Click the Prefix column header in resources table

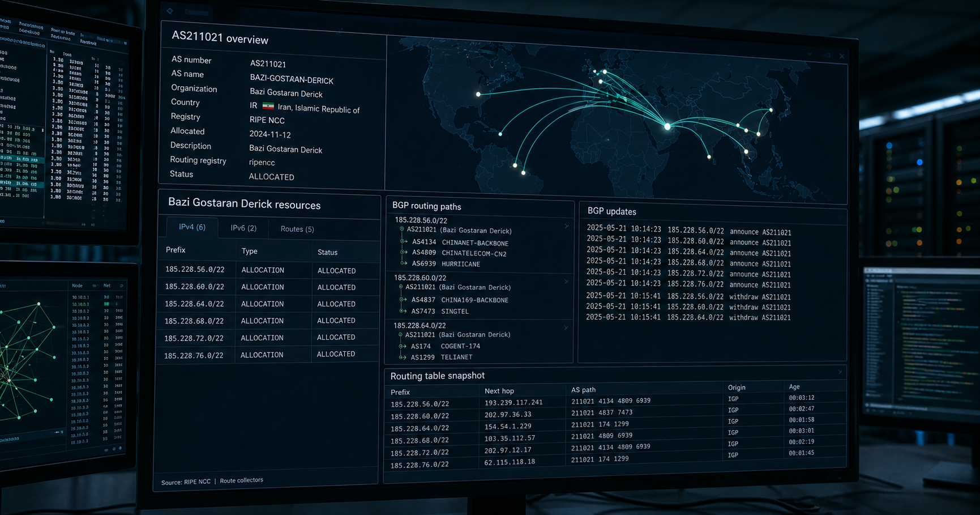pos(176,250)
